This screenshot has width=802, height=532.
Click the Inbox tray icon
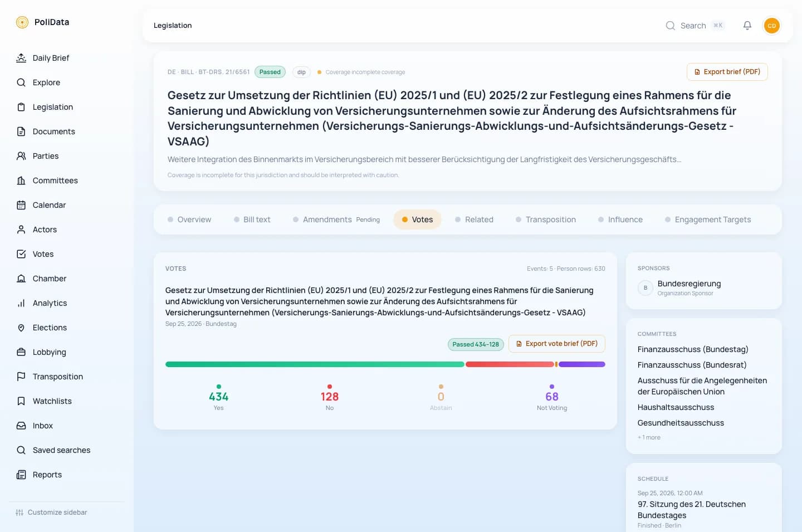[x=21, y=426]
